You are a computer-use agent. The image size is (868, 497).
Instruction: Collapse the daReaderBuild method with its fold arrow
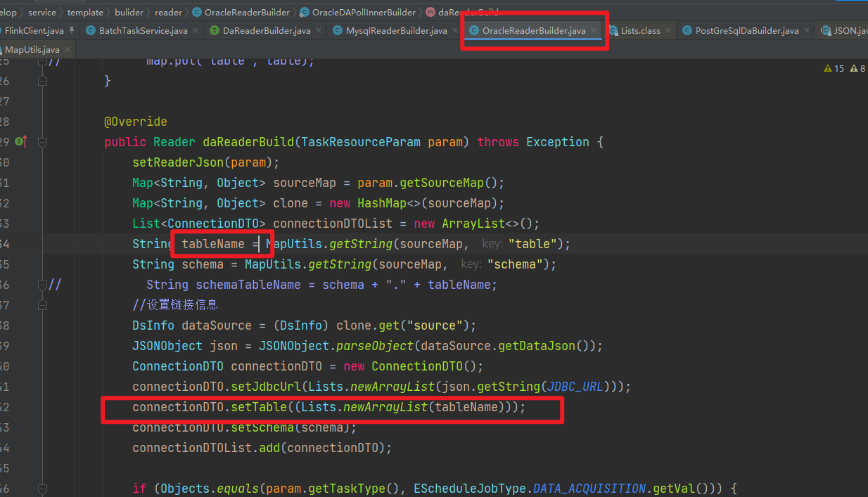[42, 141]
